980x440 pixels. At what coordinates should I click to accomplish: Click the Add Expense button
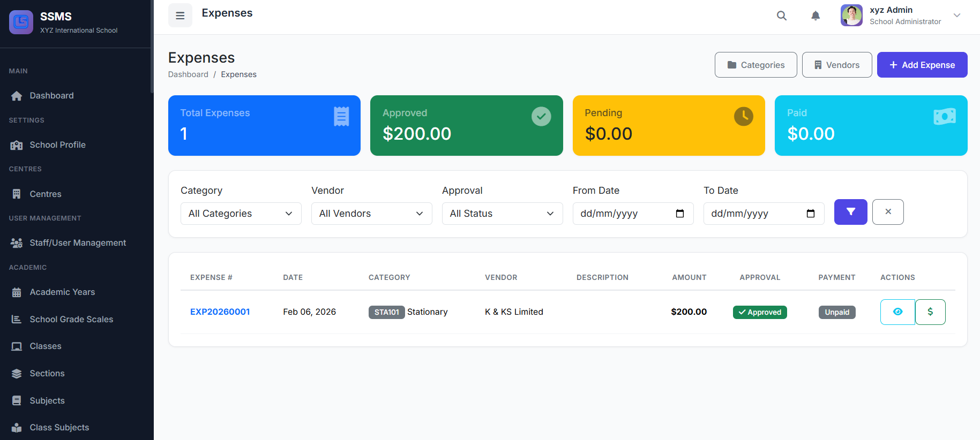pos(922,65)
